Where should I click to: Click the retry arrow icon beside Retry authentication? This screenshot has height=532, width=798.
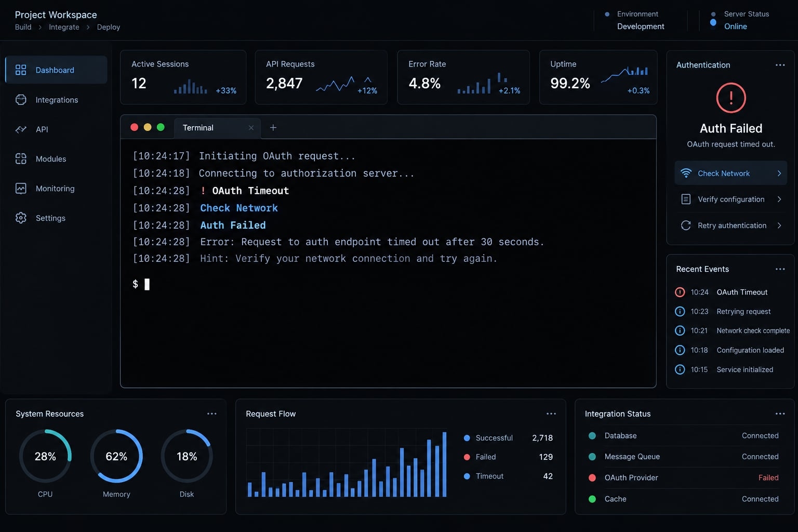[x=686, y=225]
